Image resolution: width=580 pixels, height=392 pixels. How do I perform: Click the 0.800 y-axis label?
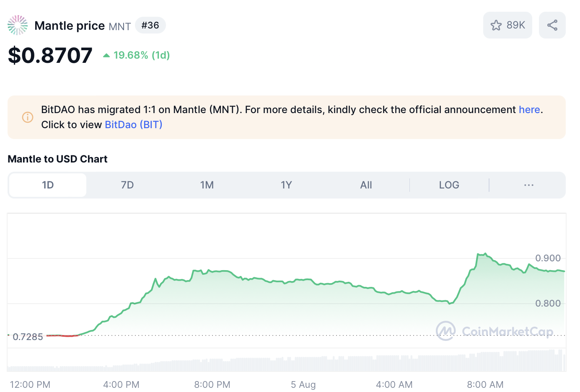[548, 303]
